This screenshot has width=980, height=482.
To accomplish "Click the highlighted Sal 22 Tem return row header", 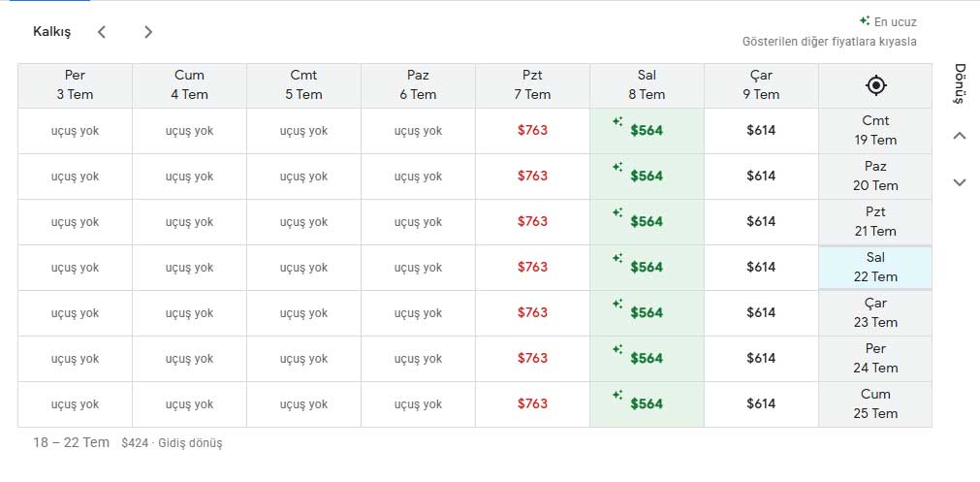I will [x=875, y=268].
